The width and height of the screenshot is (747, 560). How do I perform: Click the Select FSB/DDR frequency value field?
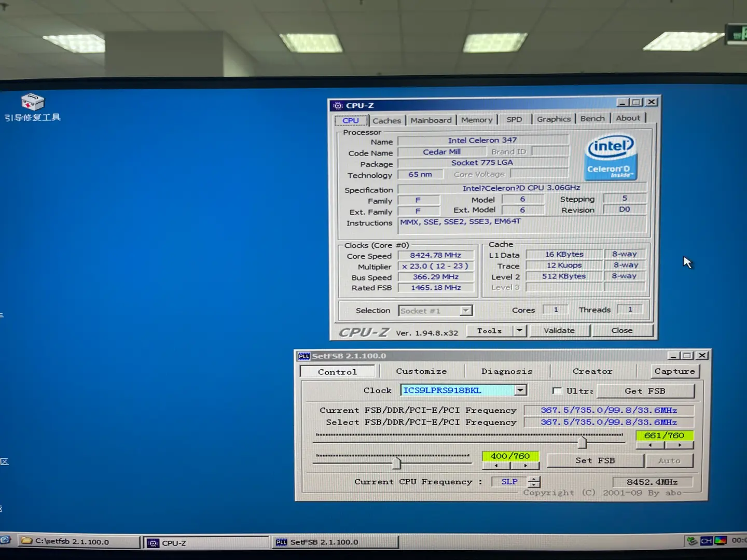pyautogui.click(x=608, y=422)
